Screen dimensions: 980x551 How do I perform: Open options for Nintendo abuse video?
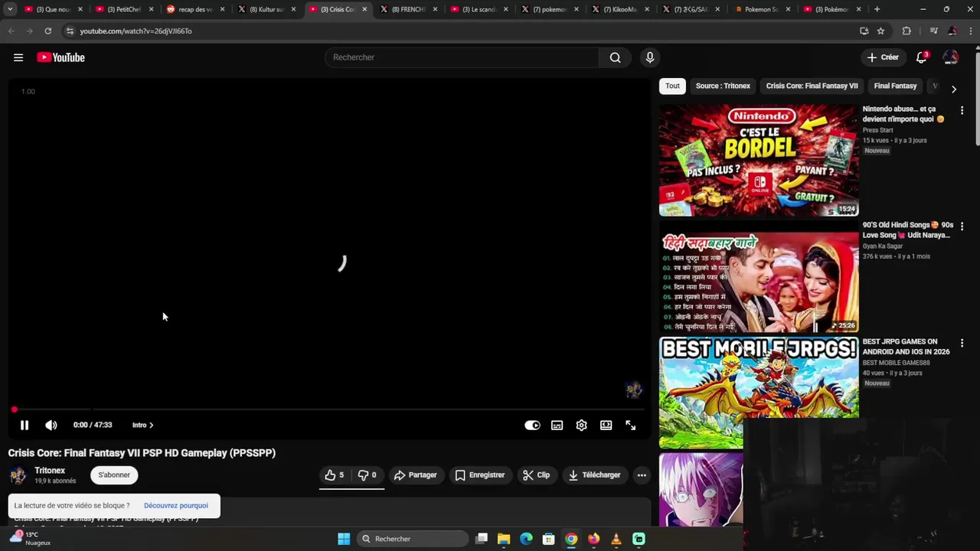962,111
